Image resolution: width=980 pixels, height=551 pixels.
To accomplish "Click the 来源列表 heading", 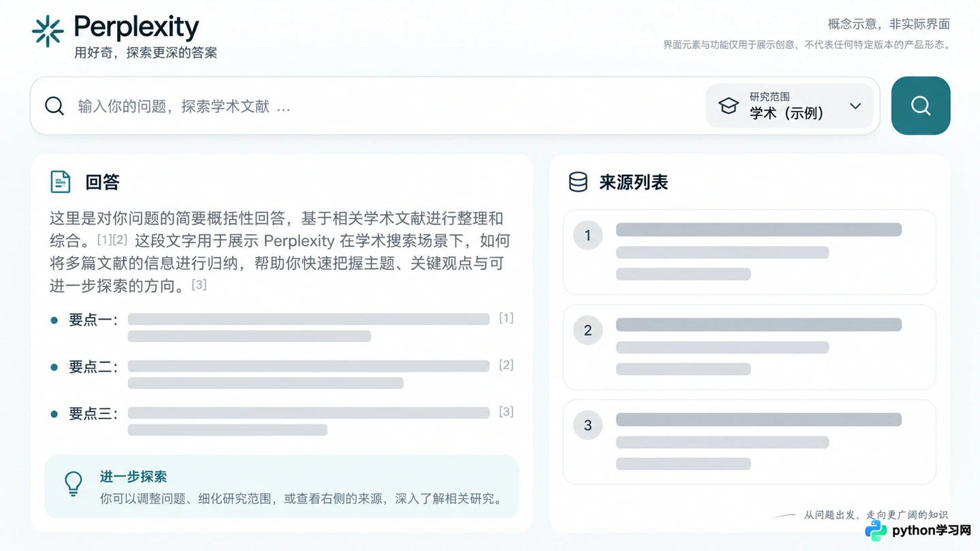I will (x=634, y=182).
